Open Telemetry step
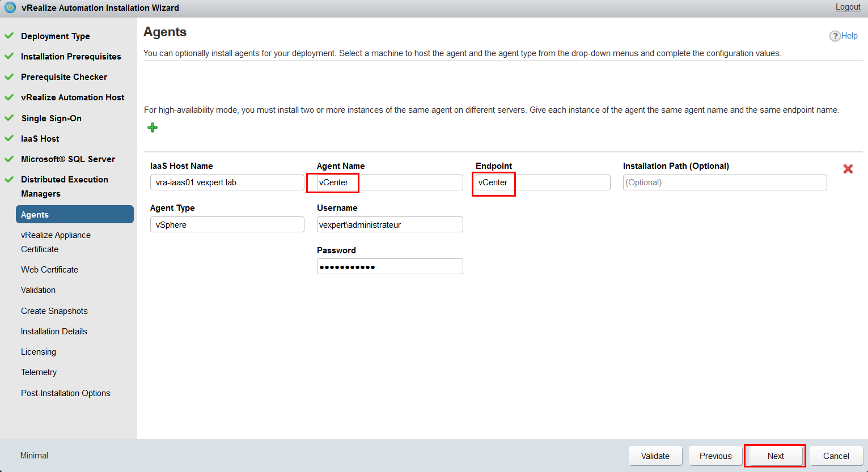 tap(39, 372)
